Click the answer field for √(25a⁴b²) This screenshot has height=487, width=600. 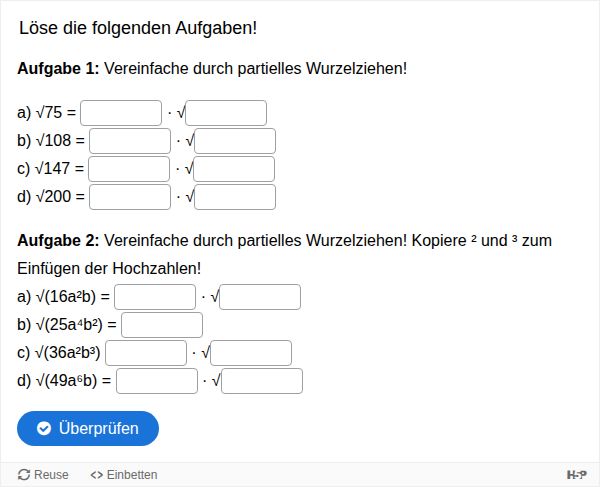click(x=162, y=325)
